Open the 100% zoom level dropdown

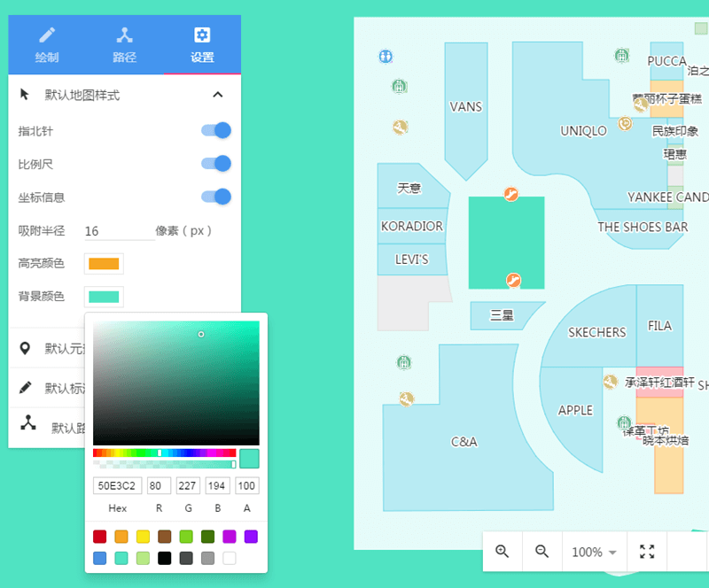pos(594,552)
